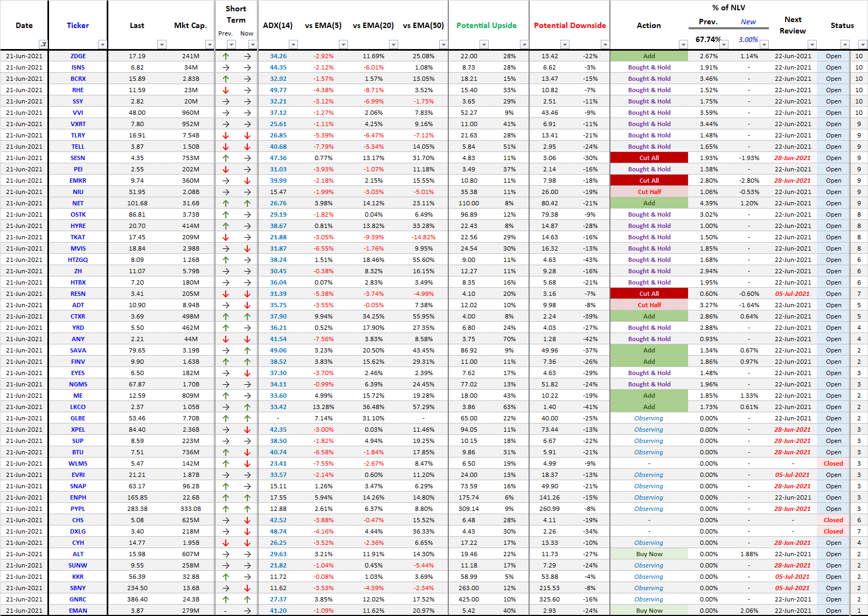Click RESN row's Now red down arrow
The height and width of the screenshot is (616, 868).
pos(247,294)
